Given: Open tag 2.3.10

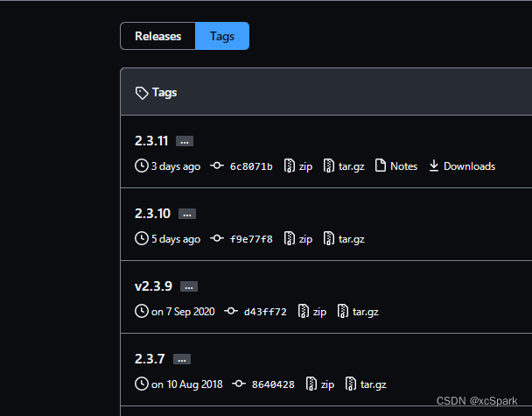Looking at the screenshot, I should point(152,214).
